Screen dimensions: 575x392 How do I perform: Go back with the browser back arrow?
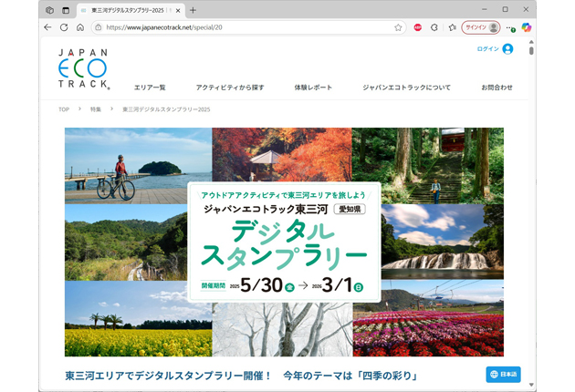point(47,27)
